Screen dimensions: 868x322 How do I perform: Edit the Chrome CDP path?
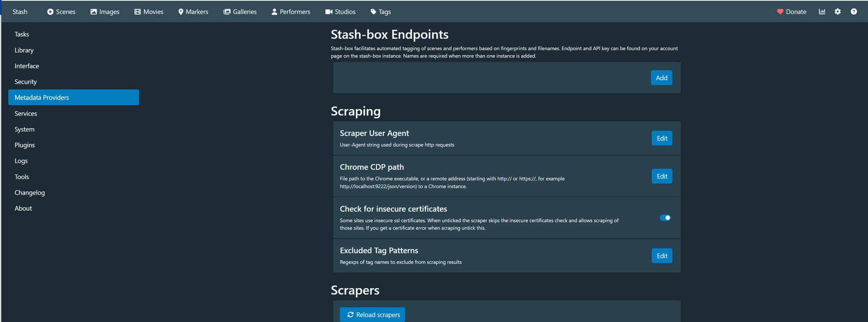coord(662,176)
